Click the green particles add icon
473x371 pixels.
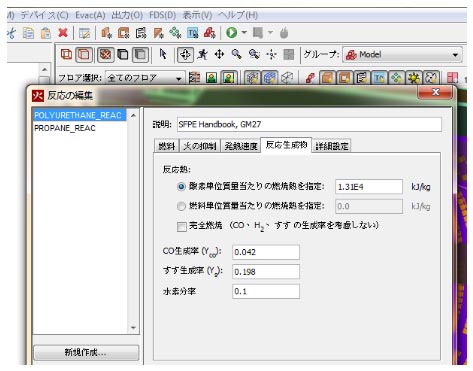175,33
